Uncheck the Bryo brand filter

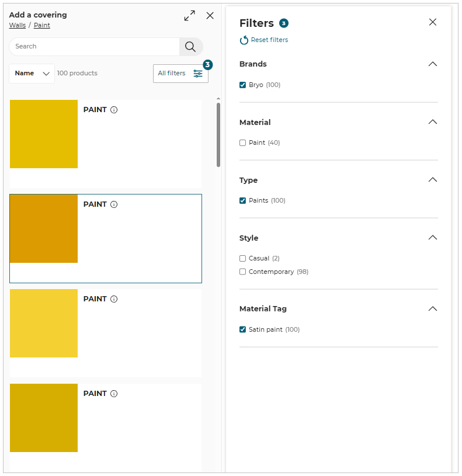(x=242, y=85)
